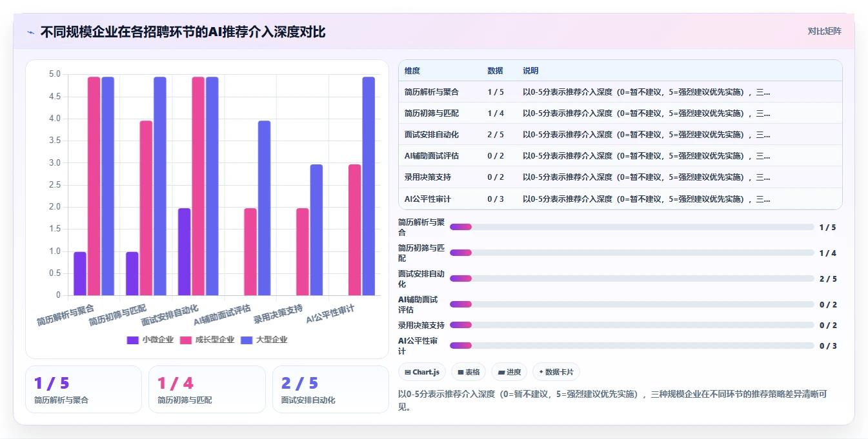Click the lightning icon beside the title

pyautogui.click(x=30, y=32)
